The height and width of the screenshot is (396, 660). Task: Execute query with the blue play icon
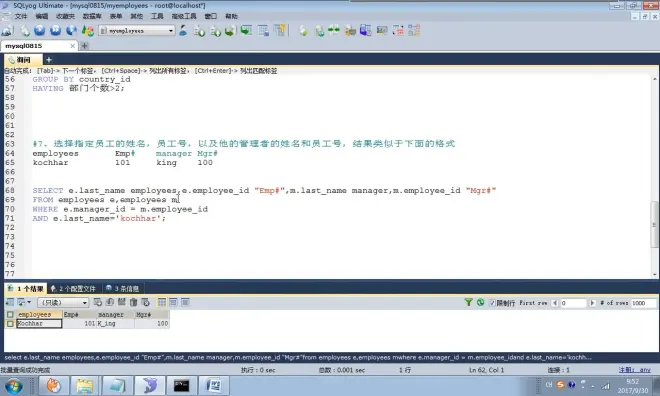[x=40, y=30]
